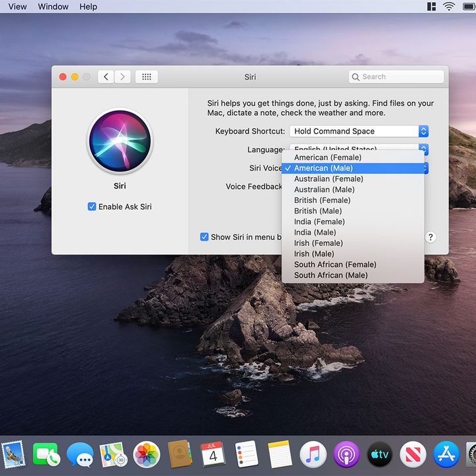Click the battery status icon

[x=469, y=7]
